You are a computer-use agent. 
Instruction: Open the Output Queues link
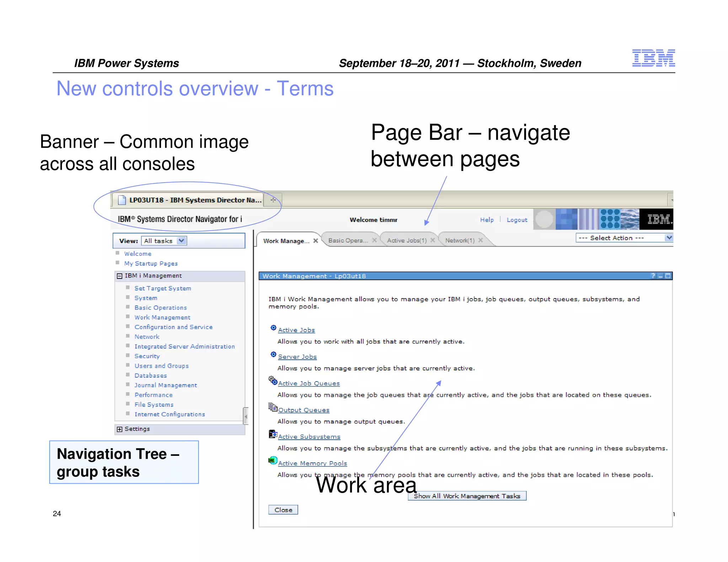click(x=304, y=410)
